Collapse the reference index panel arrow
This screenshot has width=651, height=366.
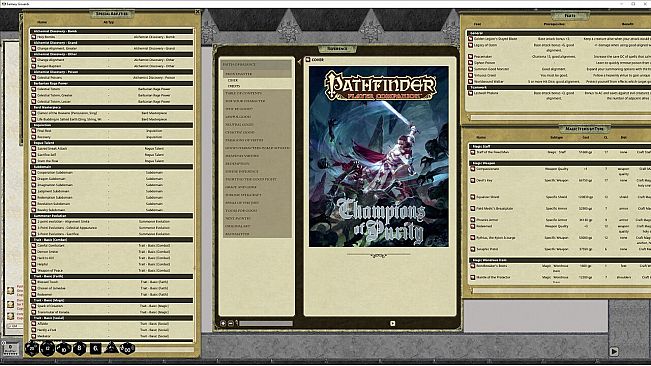click(x=299, y=62)
